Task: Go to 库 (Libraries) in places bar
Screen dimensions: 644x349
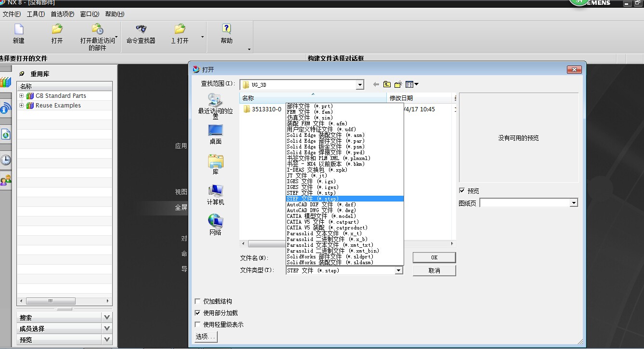Action: tap(215, 165)
